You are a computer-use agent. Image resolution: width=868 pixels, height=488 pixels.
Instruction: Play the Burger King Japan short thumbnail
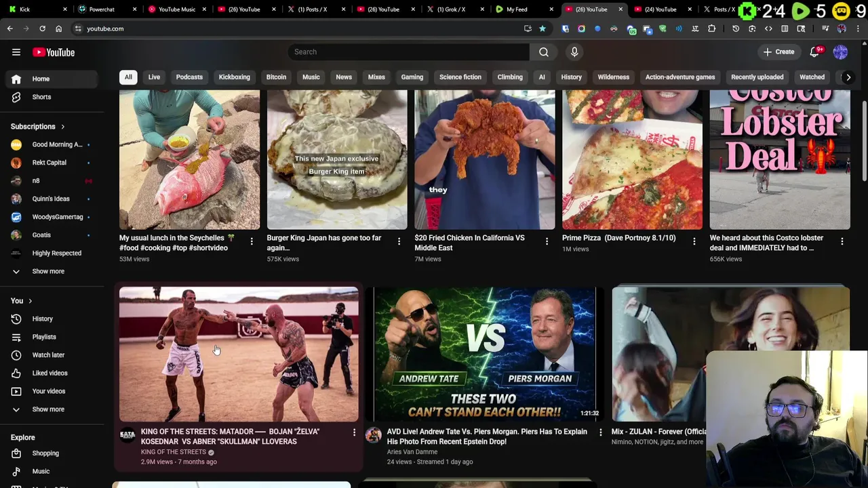[337, 160]
